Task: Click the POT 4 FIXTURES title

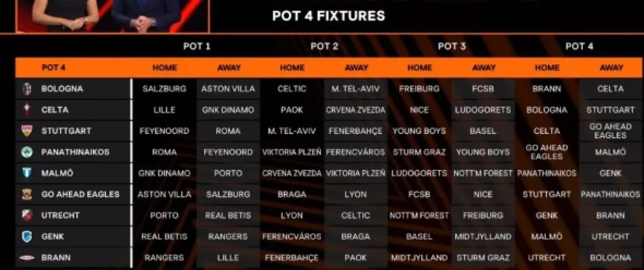Action: [328, 16]
